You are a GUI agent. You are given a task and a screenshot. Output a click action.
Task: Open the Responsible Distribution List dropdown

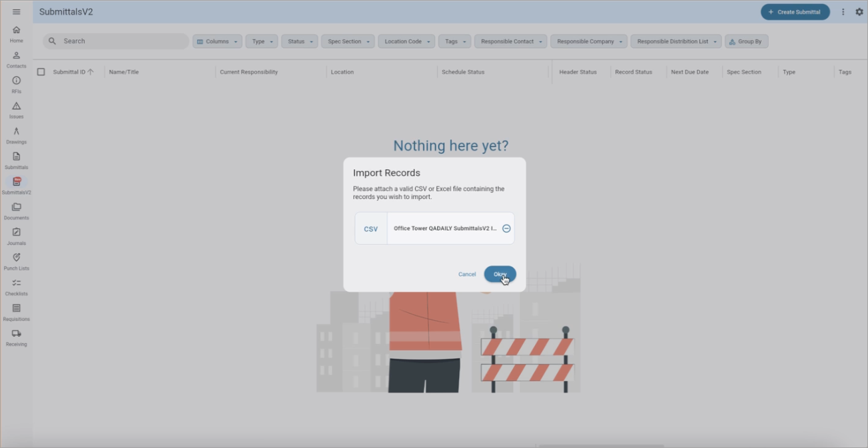[x=676, y=41]
